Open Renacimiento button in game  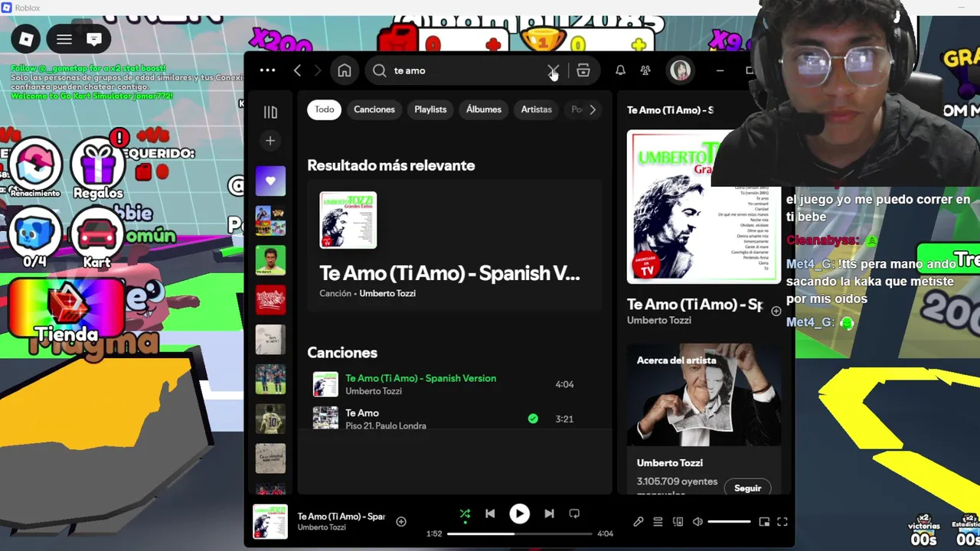point(35,166)
